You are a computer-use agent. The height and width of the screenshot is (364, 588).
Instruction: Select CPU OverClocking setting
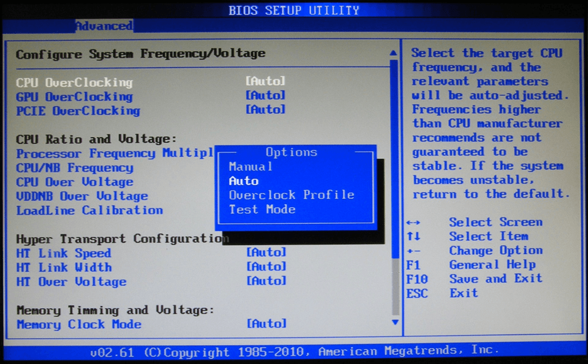74,82
